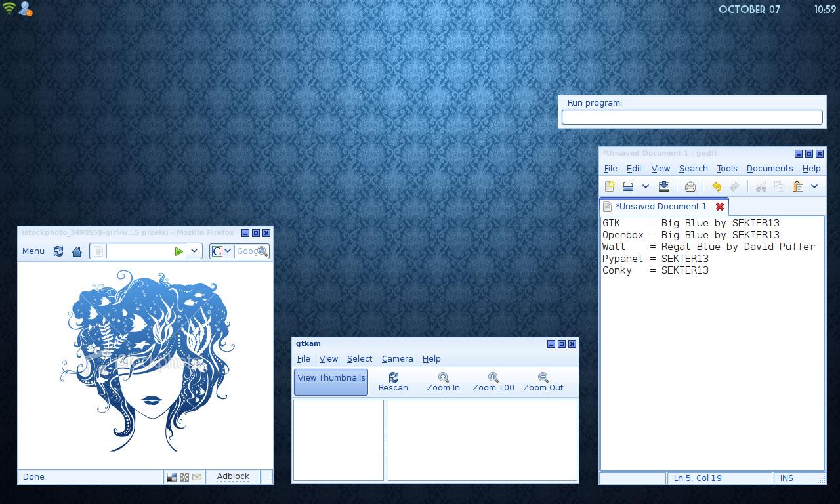Click the text line 'Wall = Regal Blue by David Puffer'
The width and height of the screenshot is (840, 504).
(709, 247)
